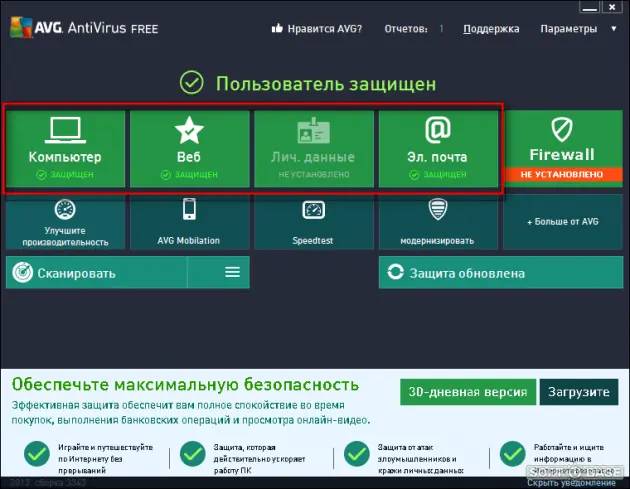The height and width of the screenshot is (489, 630).
Task: Click the Веб ЗАЩИЩЕН status text
Action: pos(196,174)
